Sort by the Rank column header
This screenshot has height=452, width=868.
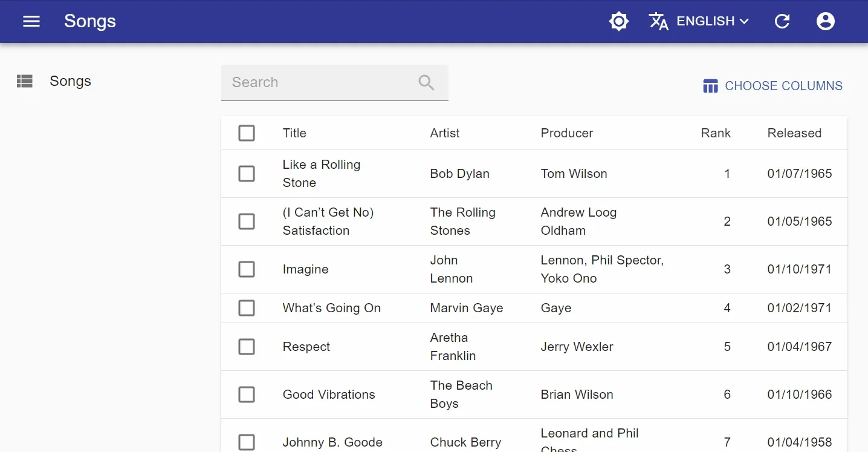click(x=715, y=133)
